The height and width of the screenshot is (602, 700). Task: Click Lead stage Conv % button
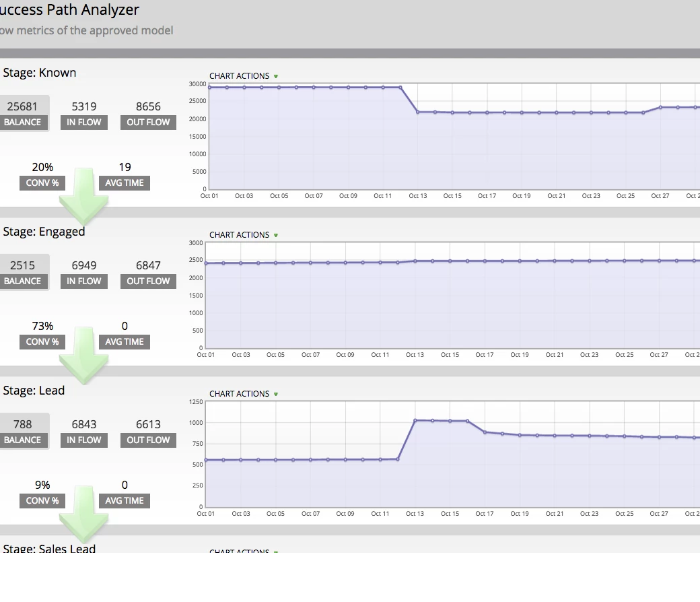click(42, 501)
